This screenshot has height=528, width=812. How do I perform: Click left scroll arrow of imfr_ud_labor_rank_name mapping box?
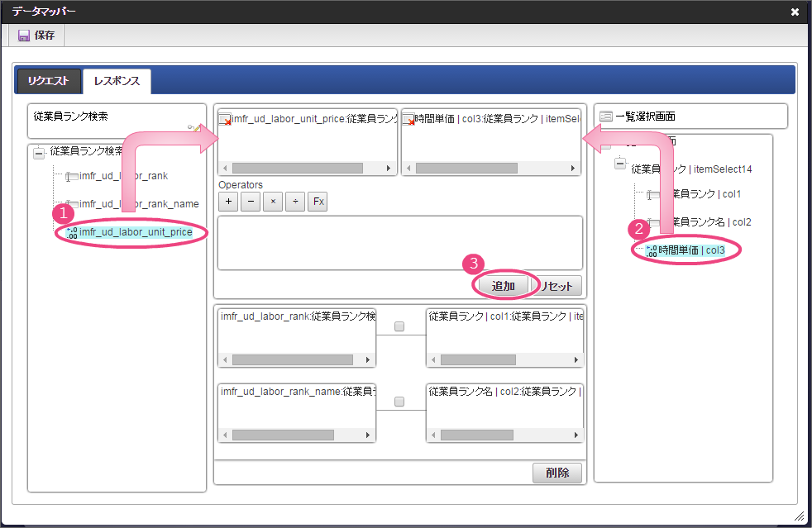[x=225, y=435]
